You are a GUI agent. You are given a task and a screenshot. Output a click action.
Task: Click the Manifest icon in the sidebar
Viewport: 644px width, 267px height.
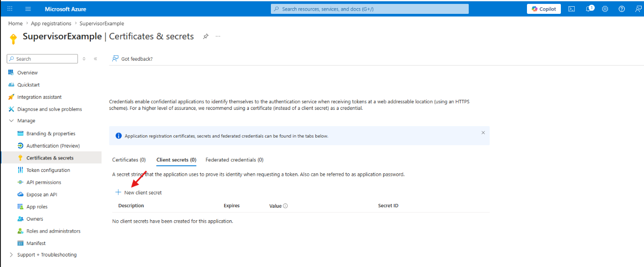point(20,243)
